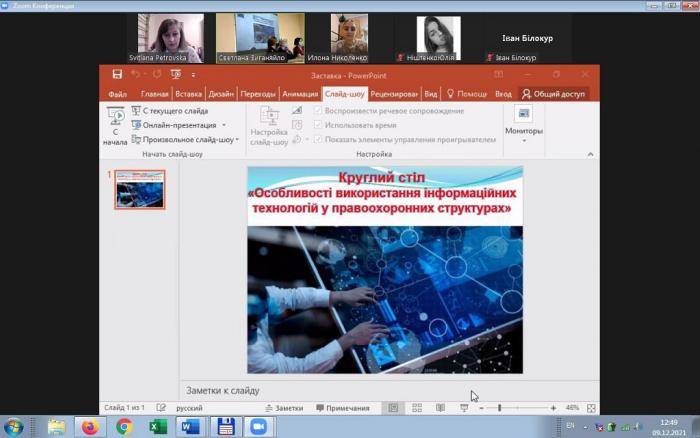Expand the 'Онлайн-презентация' dropdown
This screenshot has height=438, width=700.
coord(221,125)
